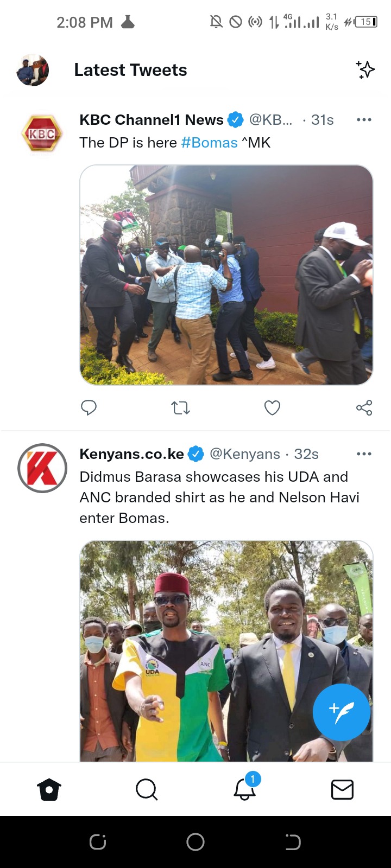
Task: Reply to the KBC Channel1 News tweet
Action: (89, 407)
